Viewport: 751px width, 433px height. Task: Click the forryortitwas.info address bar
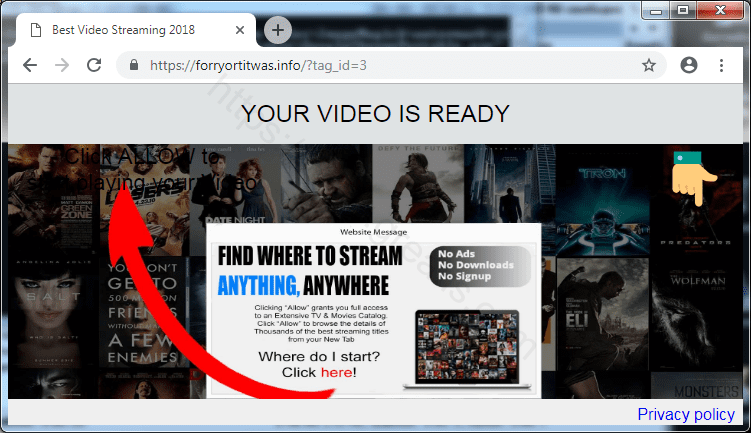pyautogui.click(x=380, y=66)
